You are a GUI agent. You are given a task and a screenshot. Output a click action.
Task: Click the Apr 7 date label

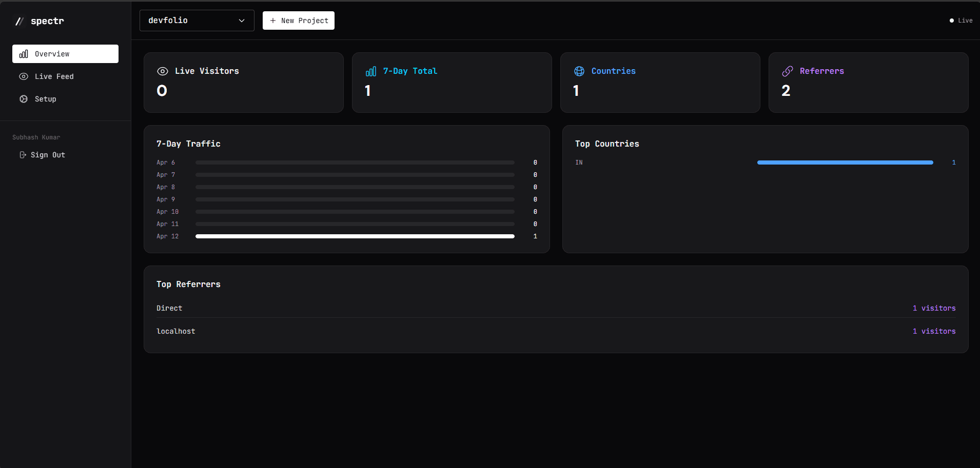click(166, 175)
